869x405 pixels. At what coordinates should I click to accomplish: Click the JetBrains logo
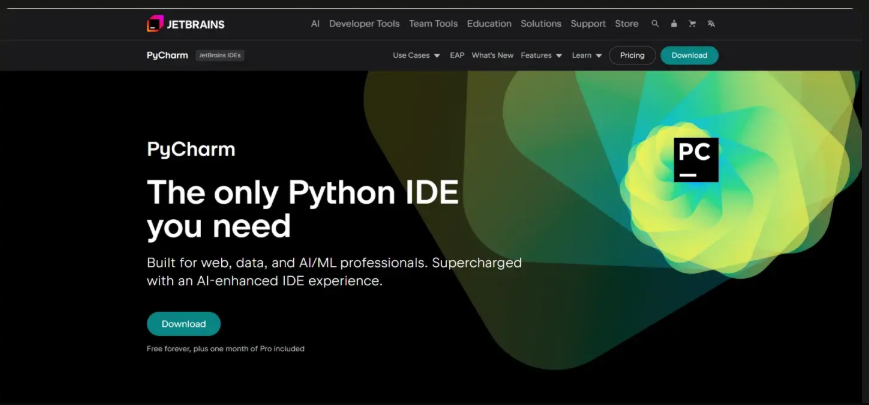pos(186,23)
